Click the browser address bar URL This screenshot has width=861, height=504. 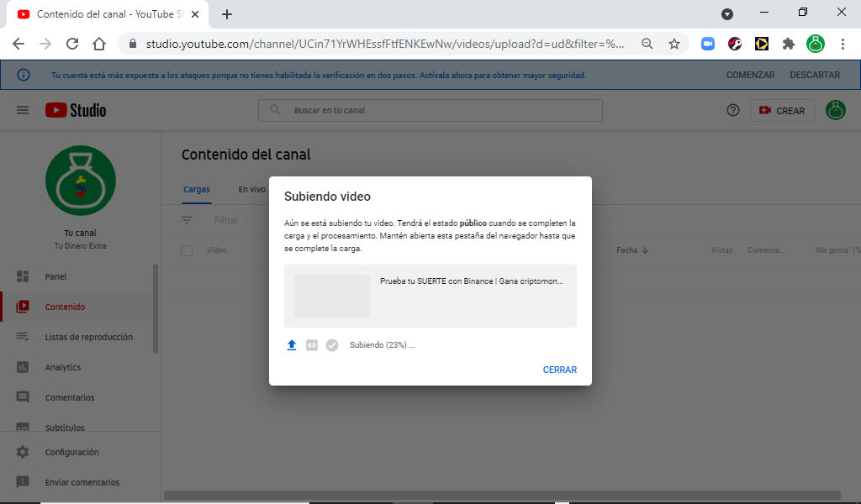(385, 44)
